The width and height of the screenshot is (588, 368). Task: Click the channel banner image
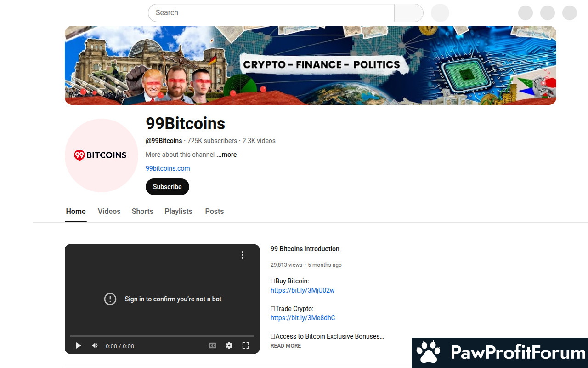(311, 65)
